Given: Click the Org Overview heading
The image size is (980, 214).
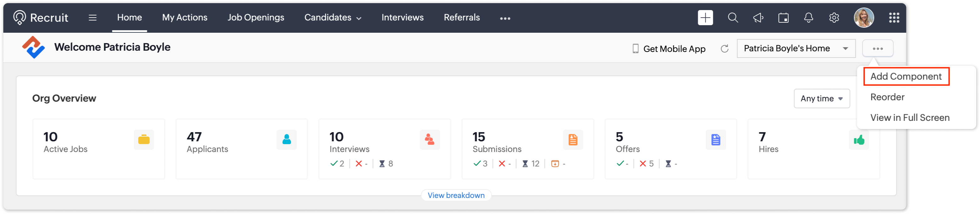Looking at the screenshot, I should click(64, 98).
